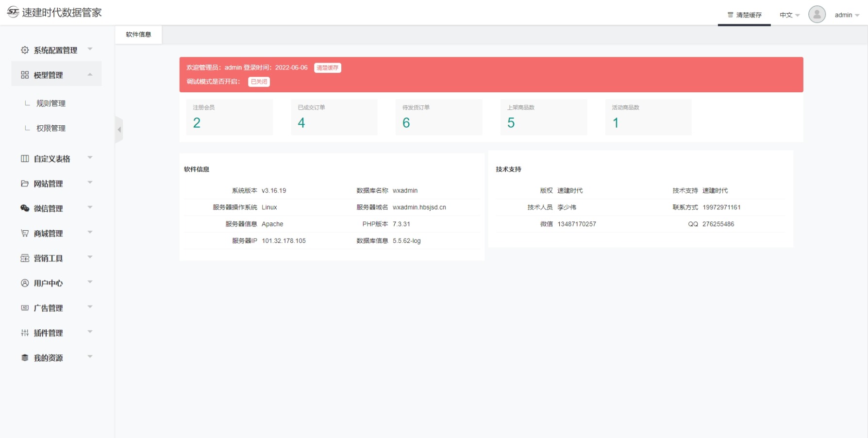
Task: Open 规则管理 submenu item
Action: (x=51, y=103)
